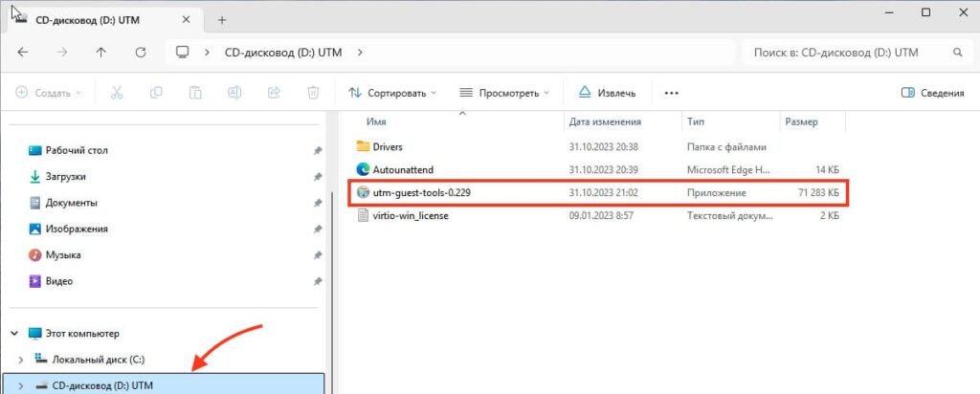Screen dimensions: 980x394
Task: Open the three-dots more options menu
Action: (x=671, y=93)
